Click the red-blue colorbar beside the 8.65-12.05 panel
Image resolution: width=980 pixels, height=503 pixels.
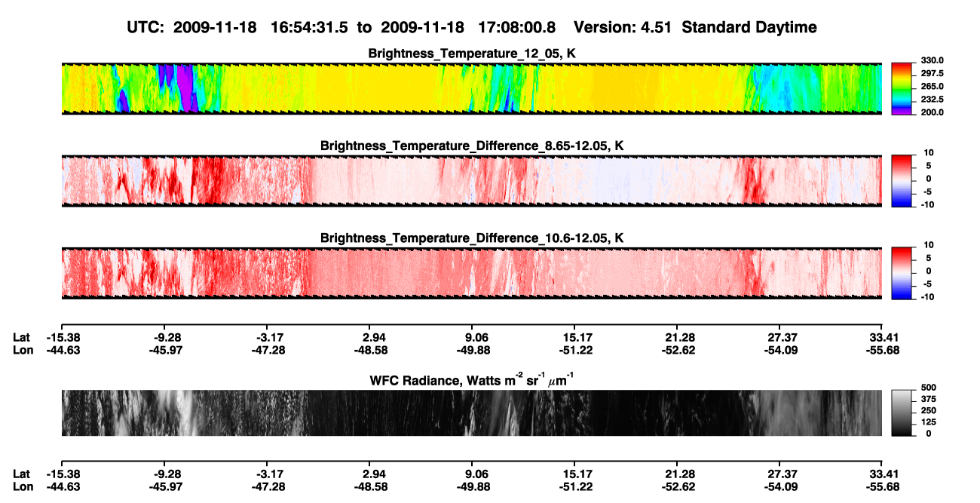[902, 181]
